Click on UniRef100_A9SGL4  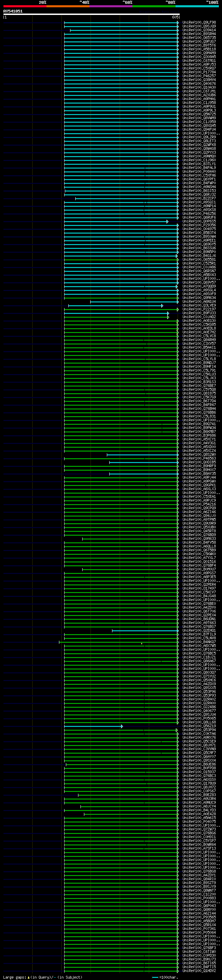pos(199,290)
